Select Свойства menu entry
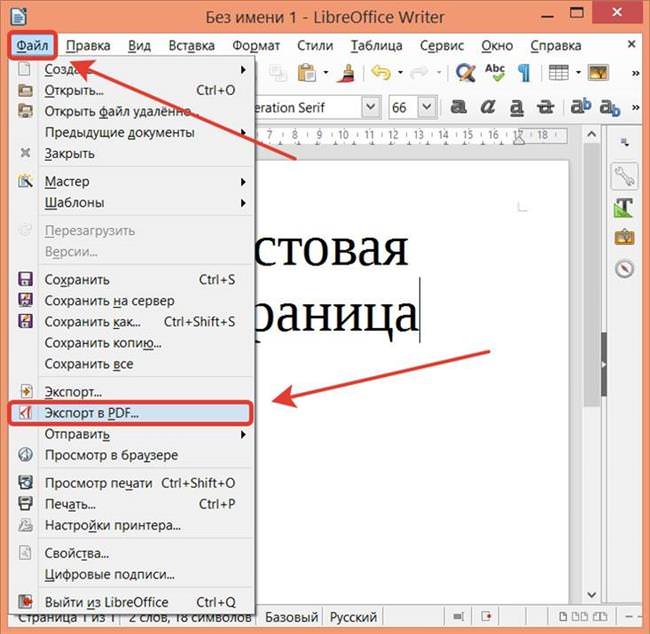This screenshot has height=634, width=650. tap(130, 553)
